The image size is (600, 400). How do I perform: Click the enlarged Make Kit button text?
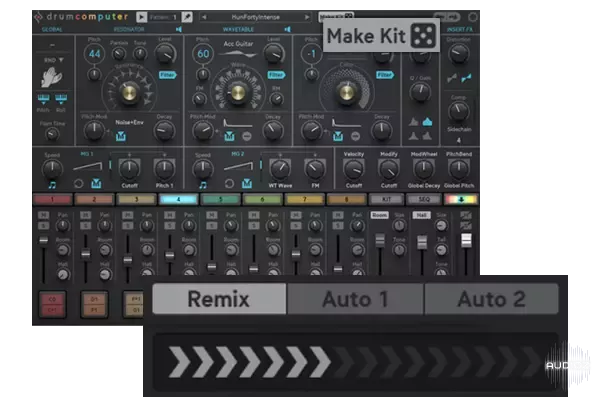tap(366, 36)
